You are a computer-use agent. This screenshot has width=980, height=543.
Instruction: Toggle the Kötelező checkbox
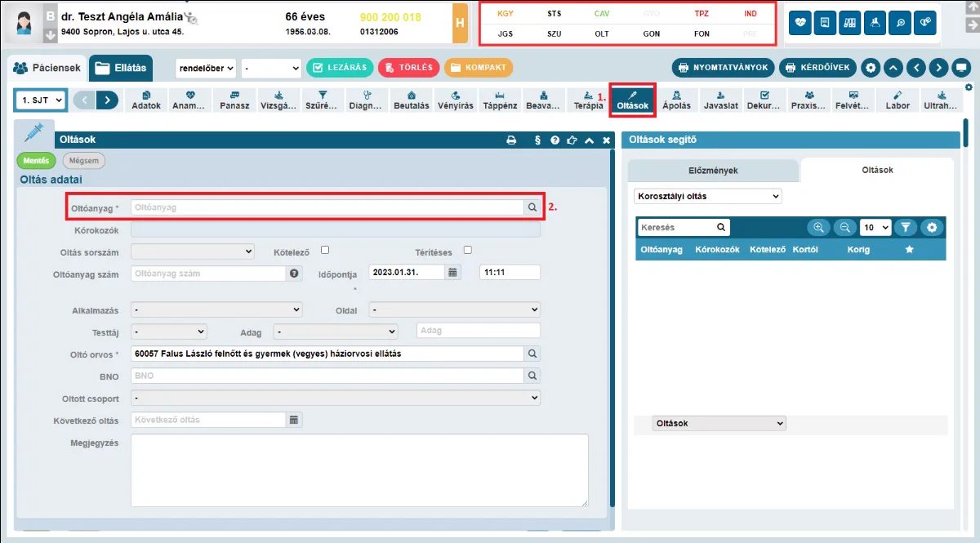325,251
